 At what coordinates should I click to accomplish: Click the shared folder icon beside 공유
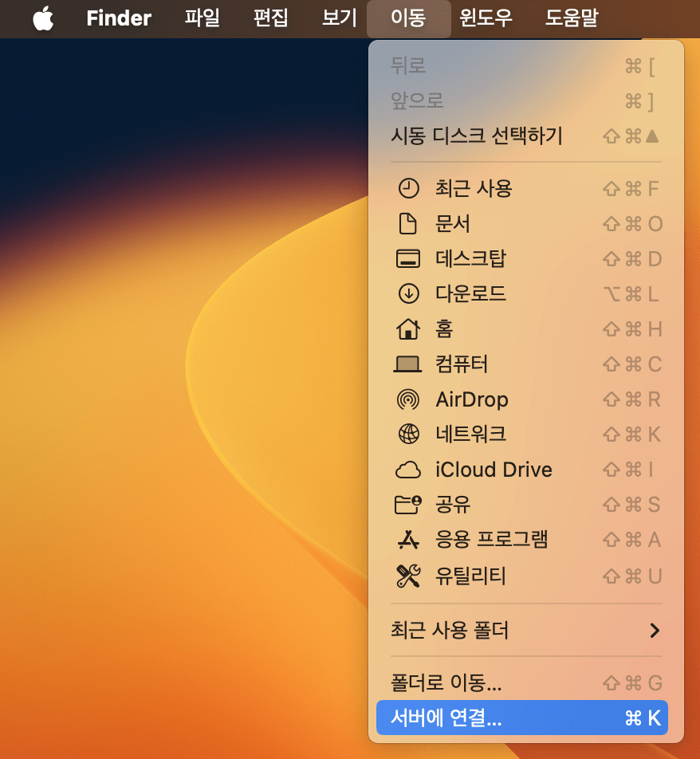407,505
